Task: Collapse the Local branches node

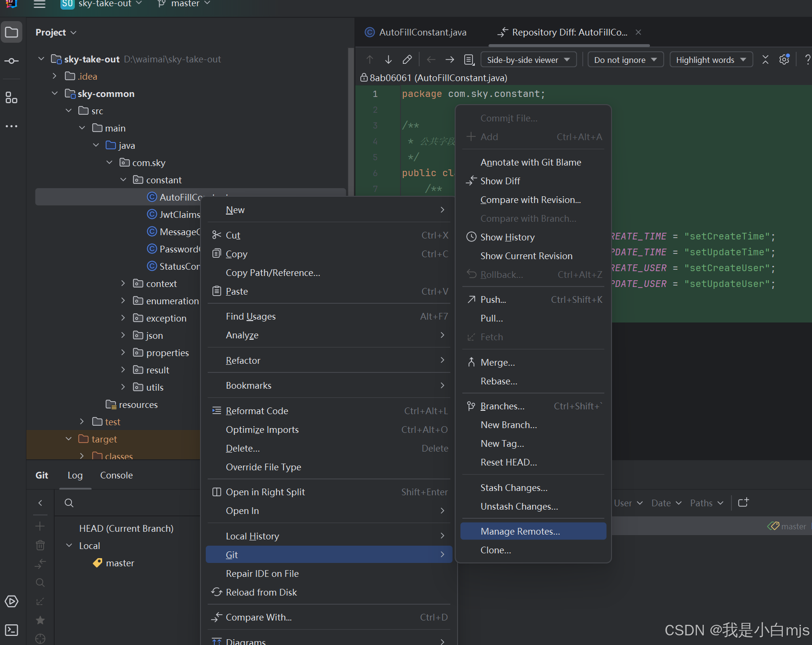Action: tap(69, 545)
